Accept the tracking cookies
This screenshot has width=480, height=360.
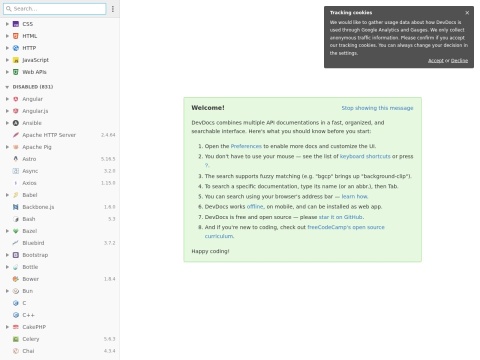click(436, 61)
